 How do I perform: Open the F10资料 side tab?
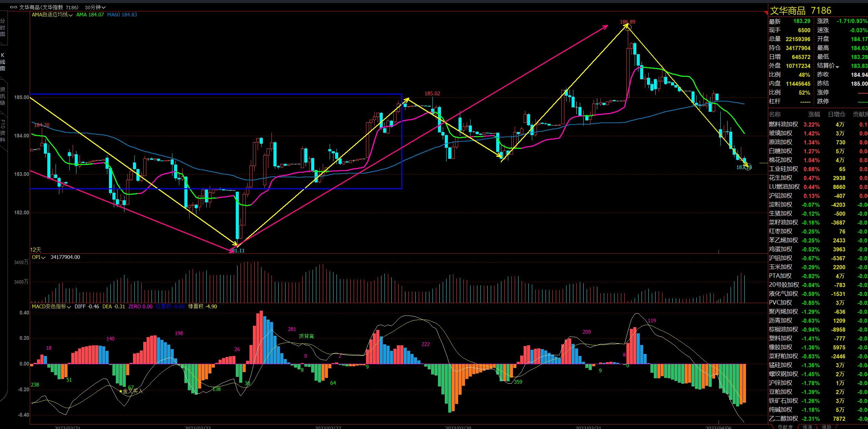click(x=3, y=130)
